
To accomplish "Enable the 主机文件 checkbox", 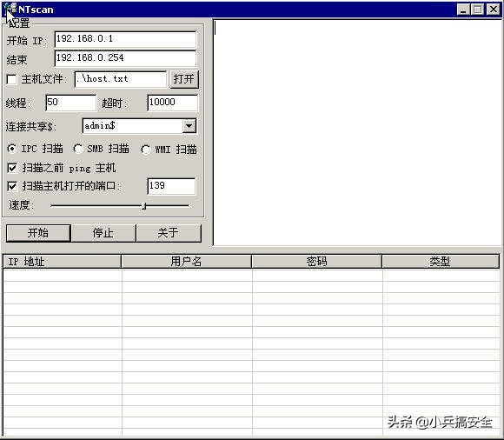I will 11,79.
